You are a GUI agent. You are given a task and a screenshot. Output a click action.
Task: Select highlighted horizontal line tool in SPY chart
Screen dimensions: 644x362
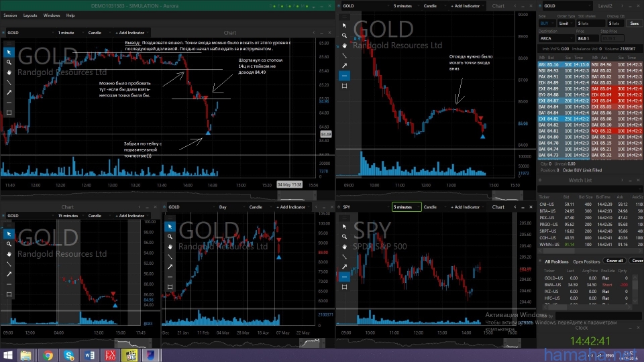tap(345, 277)
